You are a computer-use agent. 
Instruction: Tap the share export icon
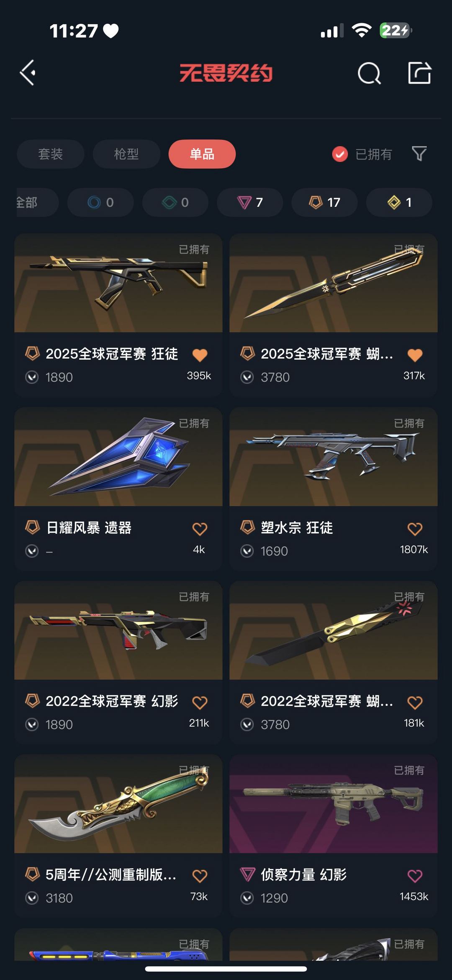coord(419,73)
